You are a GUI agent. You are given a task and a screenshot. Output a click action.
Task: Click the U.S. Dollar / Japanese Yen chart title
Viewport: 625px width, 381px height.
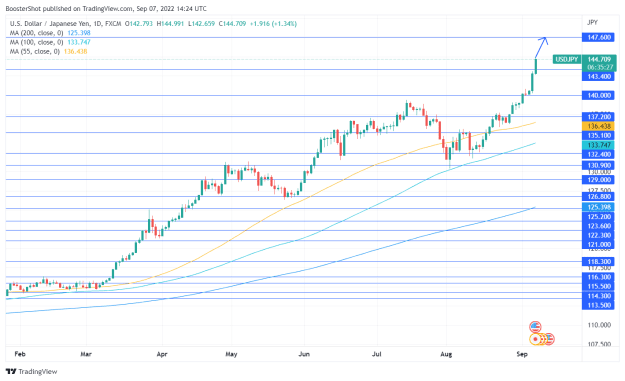click(50, 24)
